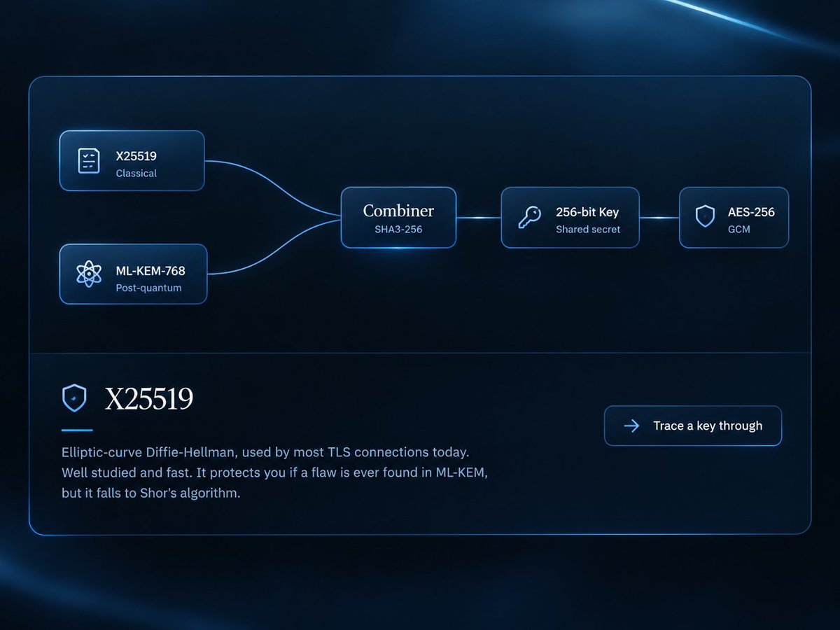Click the description line starting 'Elliptic-curve Diffie-Hellman'
This screenshot has height=630, width=840.
(265, 452)
